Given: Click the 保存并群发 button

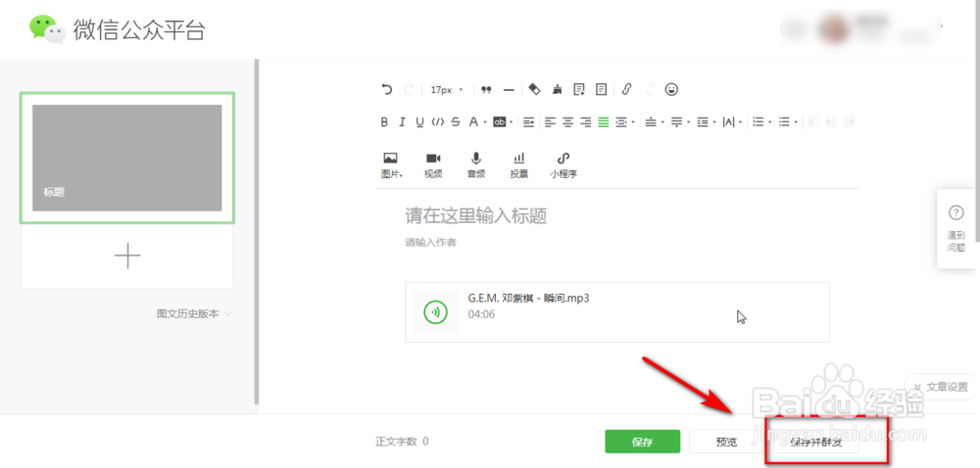Looking at the screenshot, I should 815,443.
